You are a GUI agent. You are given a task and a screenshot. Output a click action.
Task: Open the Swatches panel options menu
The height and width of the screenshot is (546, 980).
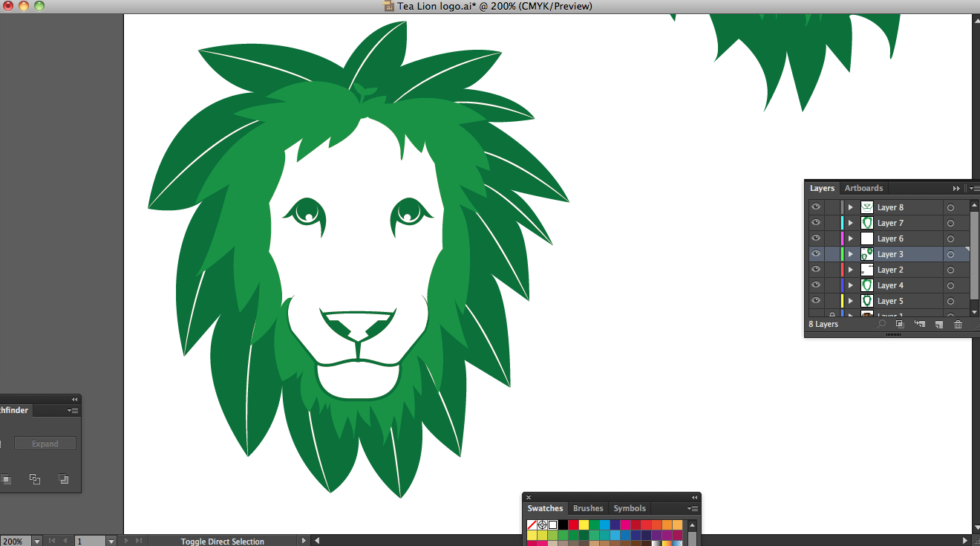coord(692,509)
